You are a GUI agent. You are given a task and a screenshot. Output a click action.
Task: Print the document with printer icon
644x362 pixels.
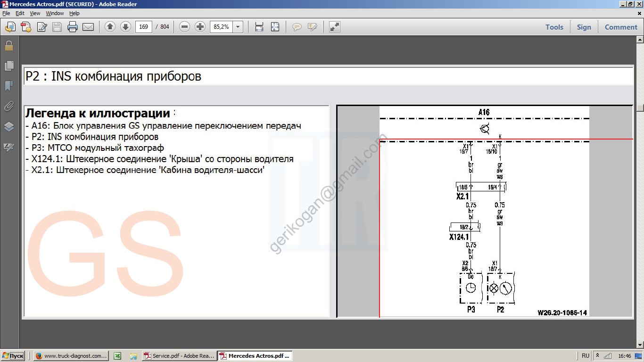pos(72,27)
